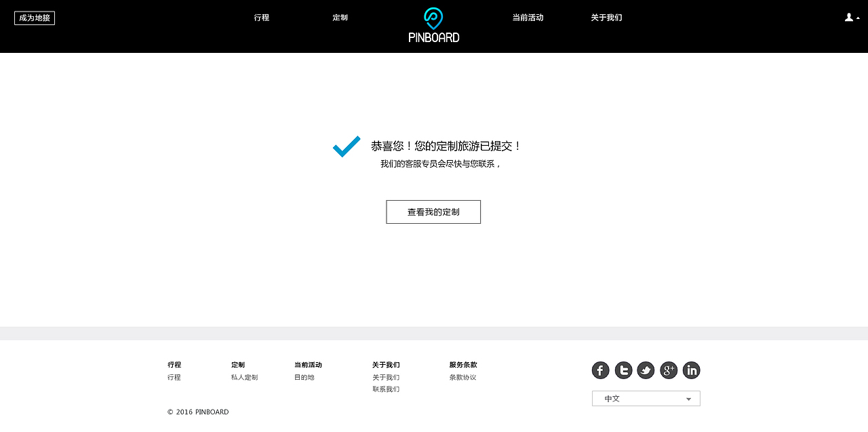Click the rounded Twitter icon
Viewport: 868px width, 432px height.
623,370
